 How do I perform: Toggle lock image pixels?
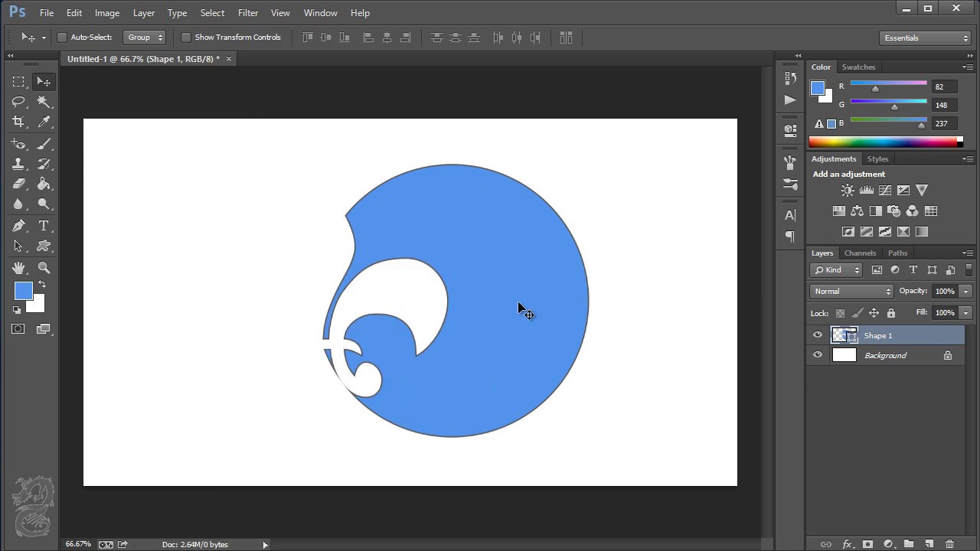point(857,313)
